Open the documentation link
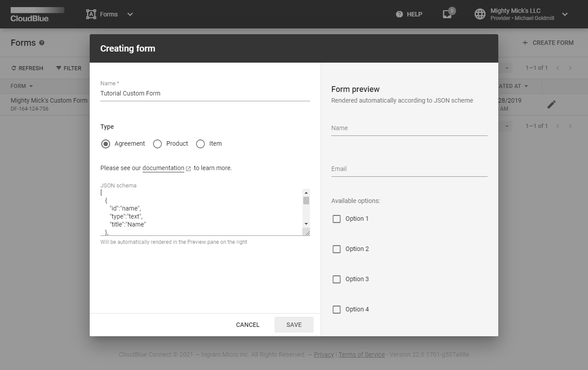The width and height of the screenshot is (588, 370). 163,168
